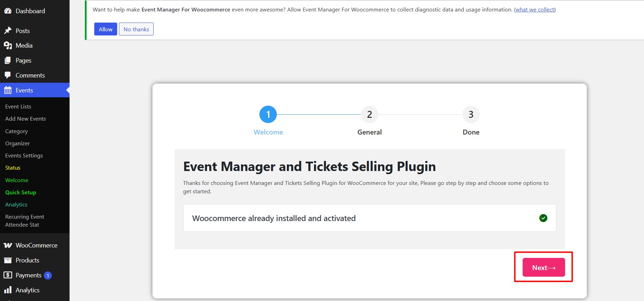Click the Payments notification badge

[x=48, y=275]
